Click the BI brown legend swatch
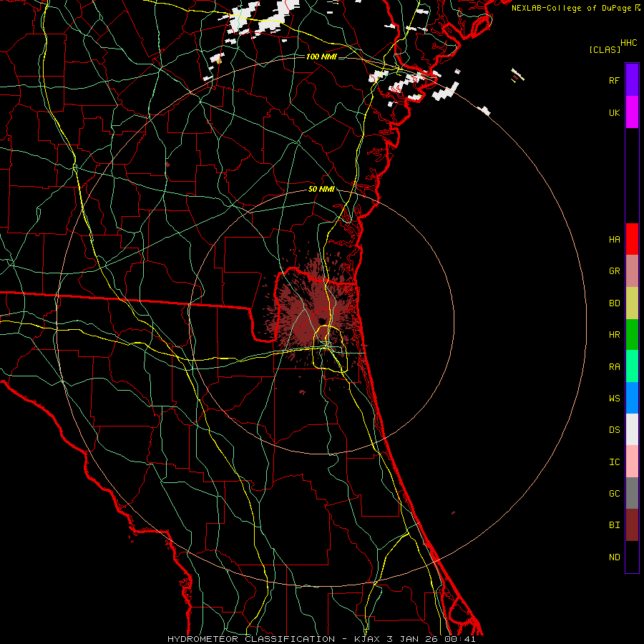The width and height of the screenshot is (644, 644). click(632, 525)
